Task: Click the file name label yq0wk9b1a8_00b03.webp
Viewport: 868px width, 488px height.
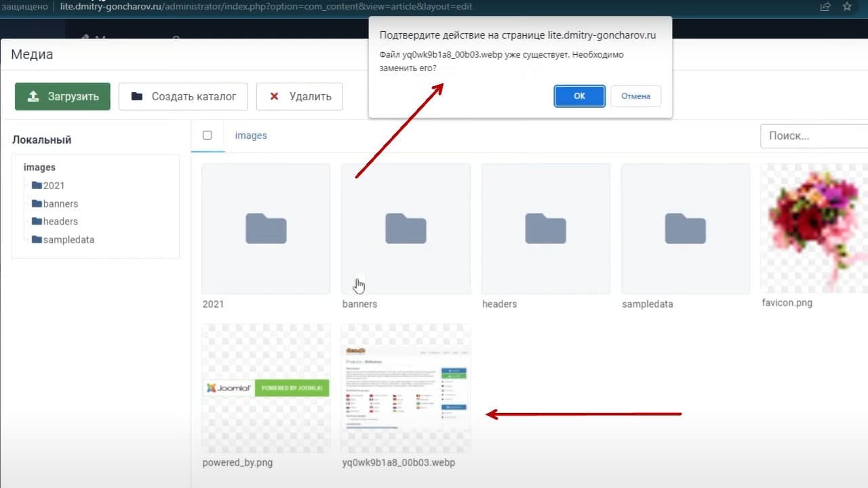Action: pos(399,463)
